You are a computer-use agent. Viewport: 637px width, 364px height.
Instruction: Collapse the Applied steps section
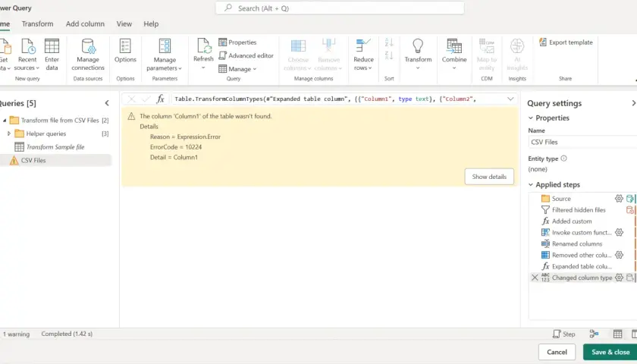pos(531,184)
